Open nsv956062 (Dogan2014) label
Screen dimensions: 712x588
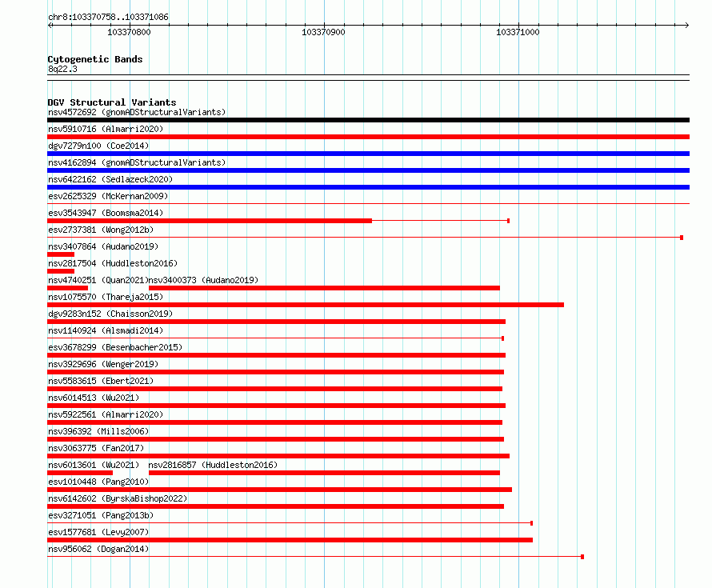coord(98,549)
